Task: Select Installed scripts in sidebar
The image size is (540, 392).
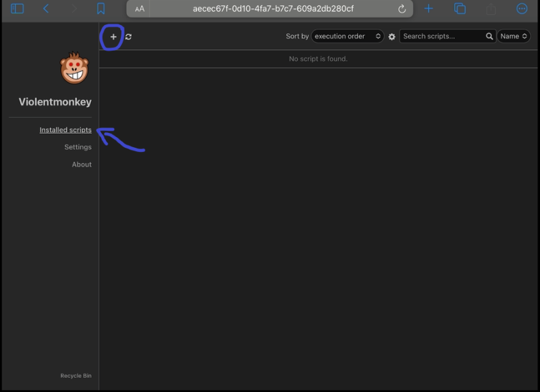Action: [65, 130]
